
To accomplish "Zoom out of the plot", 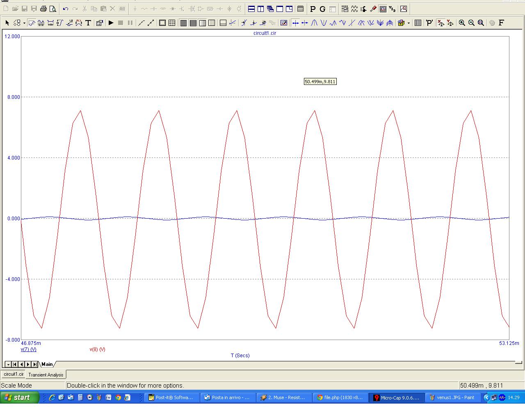I will (x=471, y=23).
